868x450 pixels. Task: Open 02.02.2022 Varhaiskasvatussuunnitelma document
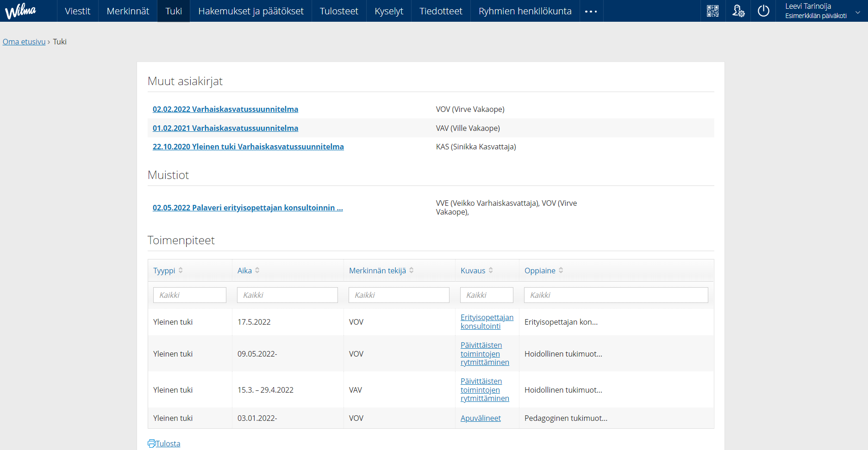(x=225, y=109)
